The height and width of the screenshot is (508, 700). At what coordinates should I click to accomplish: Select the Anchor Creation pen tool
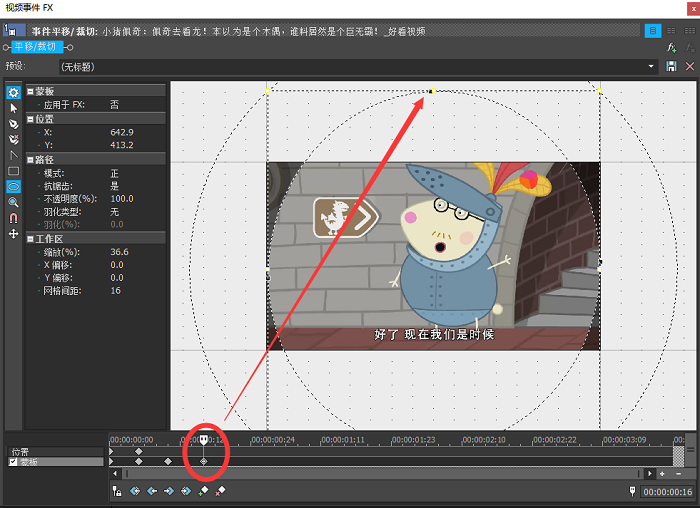click(13, 124)
